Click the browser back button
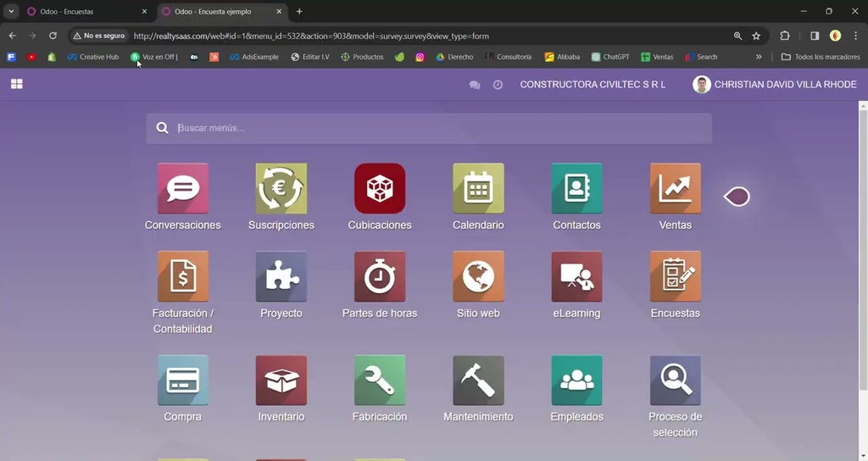The image size is (868, 461). [12, 36]
